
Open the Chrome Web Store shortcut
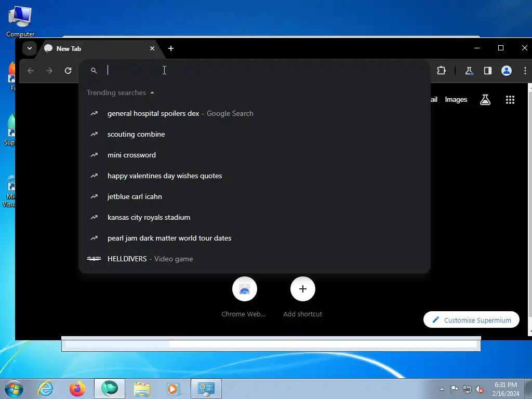[x=245, y=289]
